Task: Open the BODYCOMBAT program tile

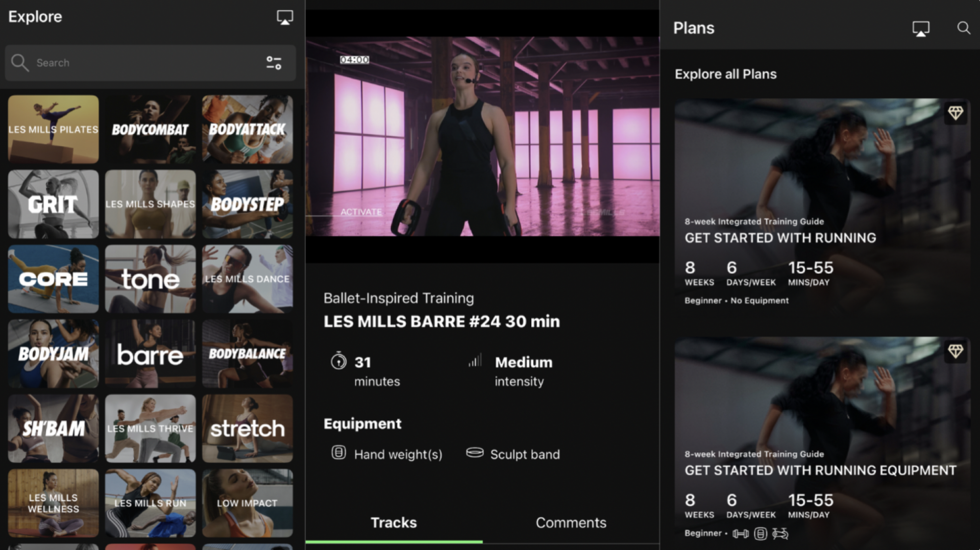Action: [150, 129]
